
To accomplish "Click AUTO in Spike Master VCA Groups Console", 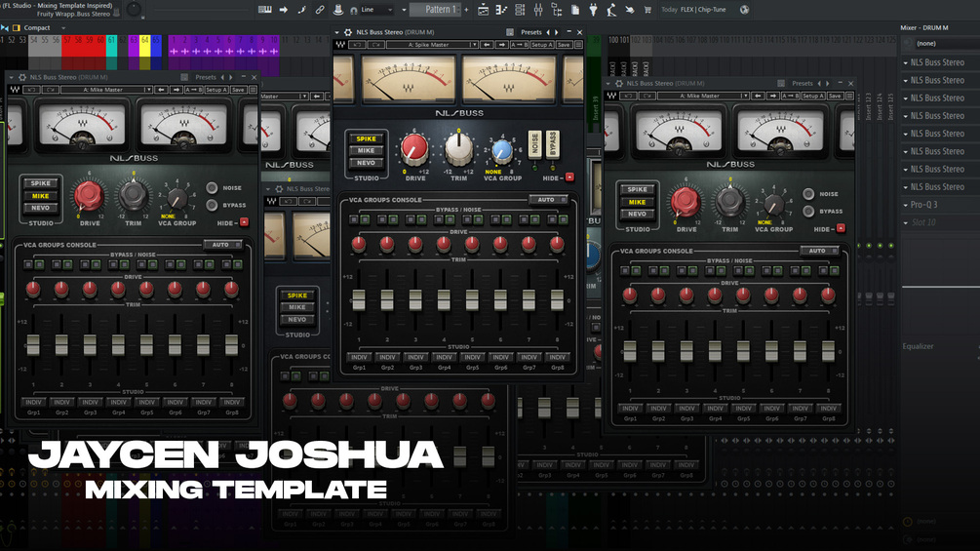I will pos(548,200).
